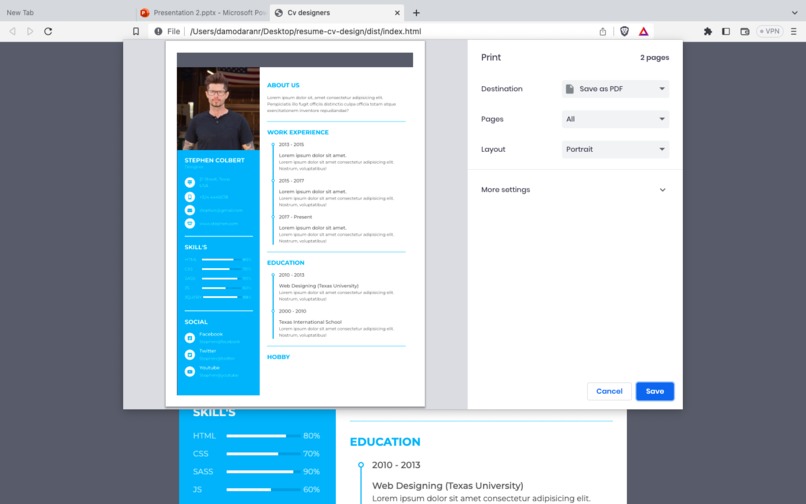Click the HOBBY heading in preview
Image resolution: width=806 pixels, height=504 pixels.
278,357
